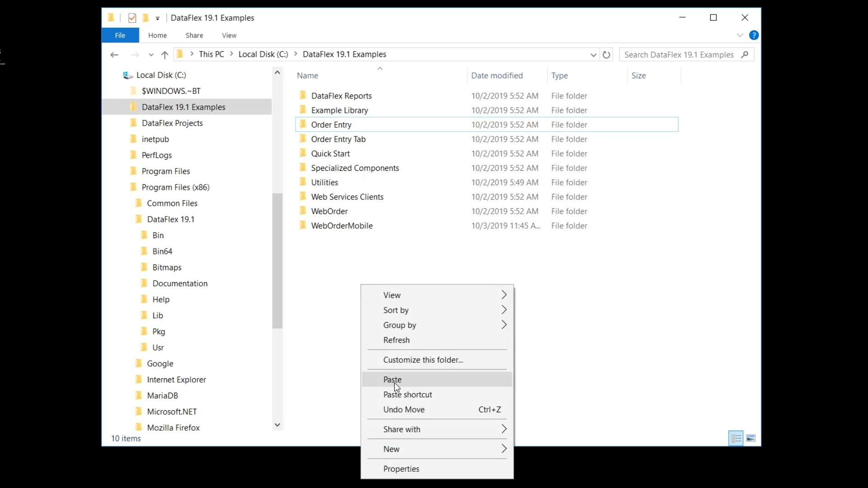
Task: Open Quick Access Toolbar customize dropdown
Action: point(158,19)
